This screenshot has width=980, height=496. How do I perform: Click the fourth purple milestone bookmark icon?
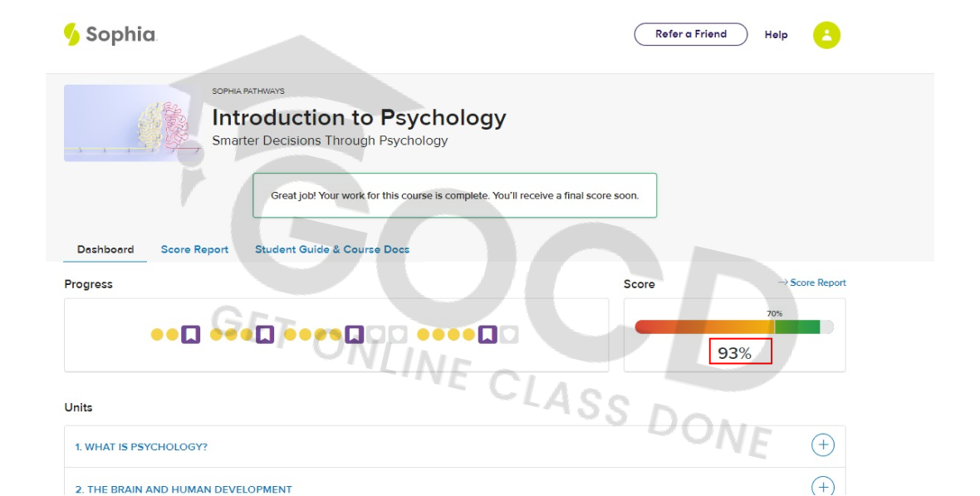488,335
